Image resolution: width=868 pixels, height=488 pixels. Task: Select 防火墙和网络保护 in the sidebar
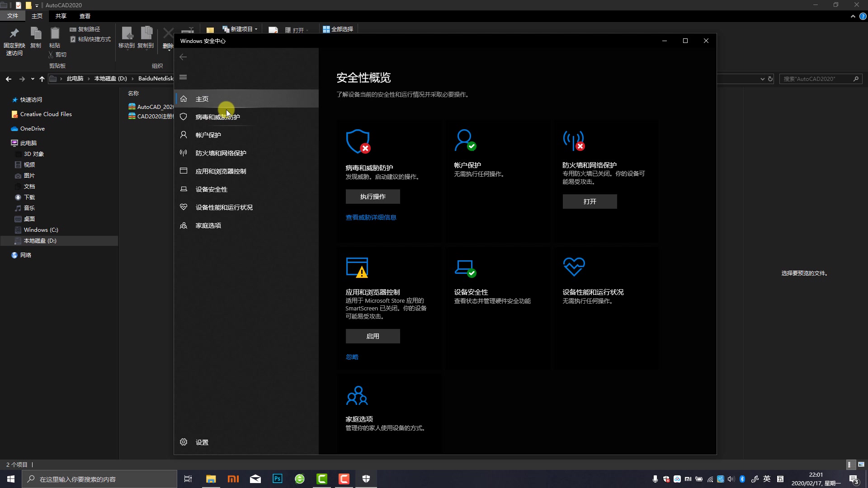coord(246,153)
